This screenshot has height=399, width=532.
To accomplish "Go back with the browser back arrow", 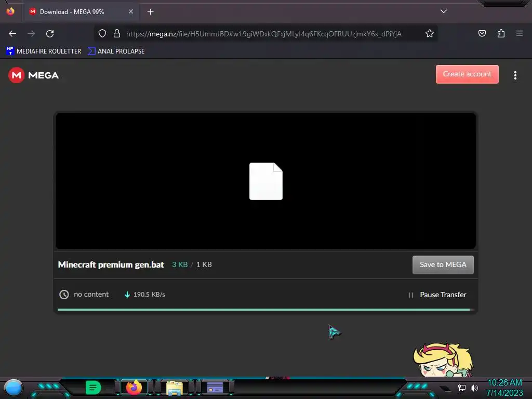I will 12,34.
